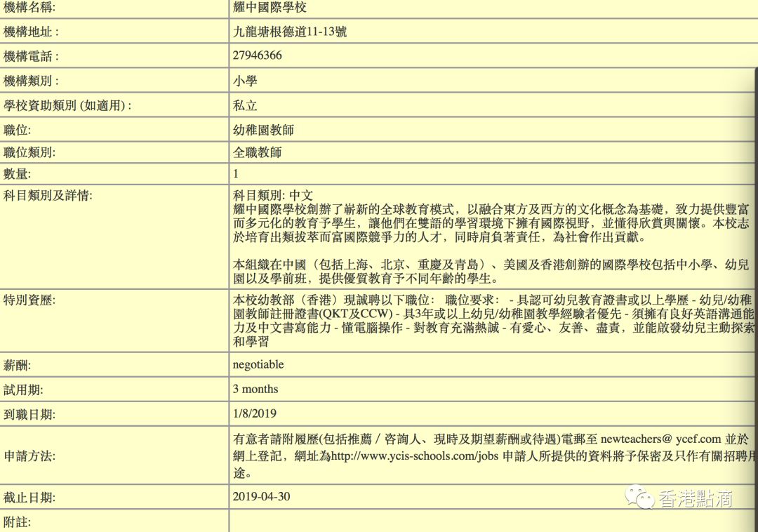This screenshot has height=532, width=758.
Task: Click the 機構電話 label
Action: pyautogui.click(x=31, y=56)
